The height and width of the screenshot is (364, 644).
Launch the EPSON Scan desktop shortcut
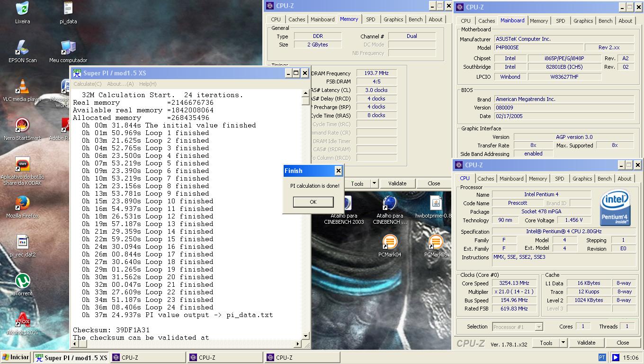pyautogui.click(x=22, y=47)
